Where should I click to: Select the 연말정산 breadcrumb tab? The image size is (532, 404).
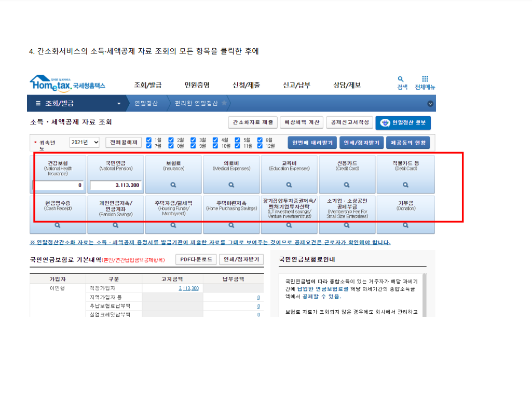click(x=146, y=103)
